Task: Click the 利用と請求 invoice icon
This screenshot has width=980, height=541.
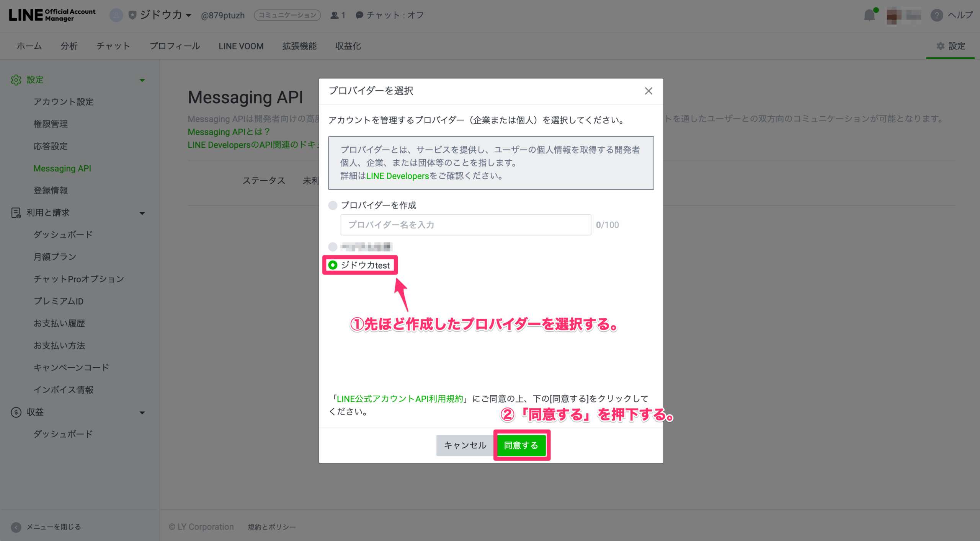Action: pos(16,213)
